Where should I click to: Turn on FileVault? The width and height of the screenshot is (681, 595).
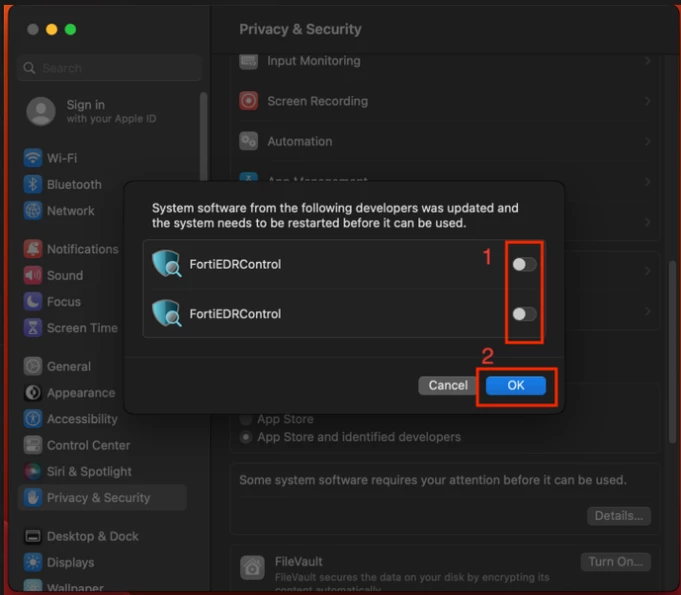coord(615,562)
